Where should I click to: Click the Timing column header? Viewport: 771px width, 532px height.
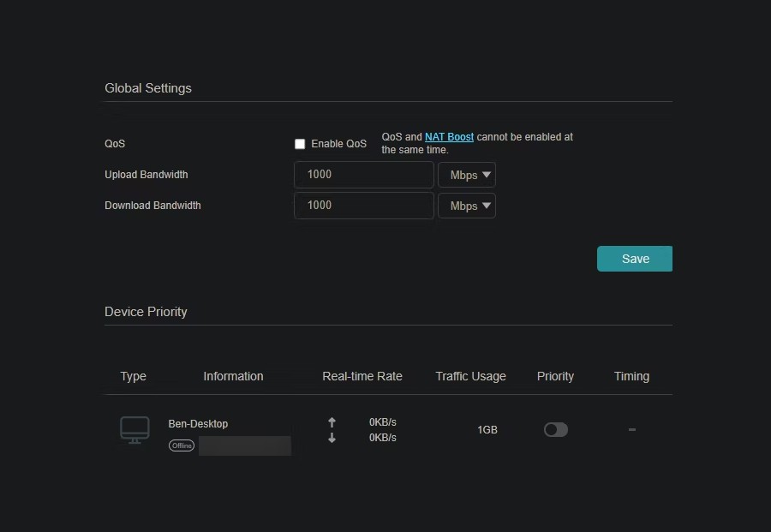click(632, 376)
